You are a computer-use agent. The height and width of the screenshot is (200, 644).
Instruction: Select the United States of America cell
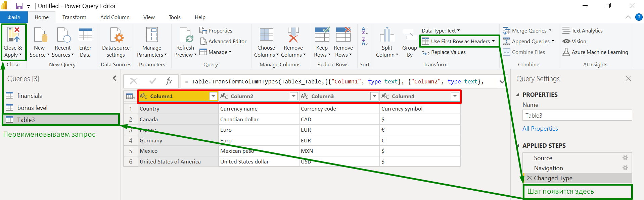click(178, 161)
